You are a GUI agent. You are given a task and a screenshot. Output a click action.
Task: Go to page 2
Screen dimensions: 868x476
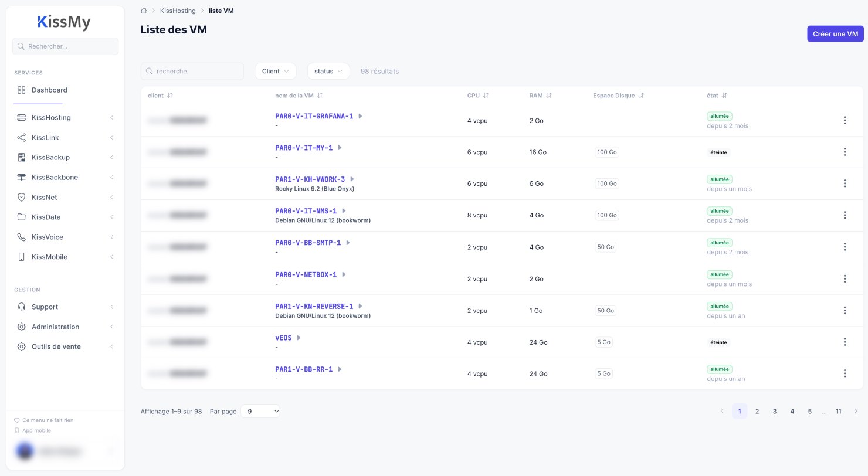click(757, 412)
